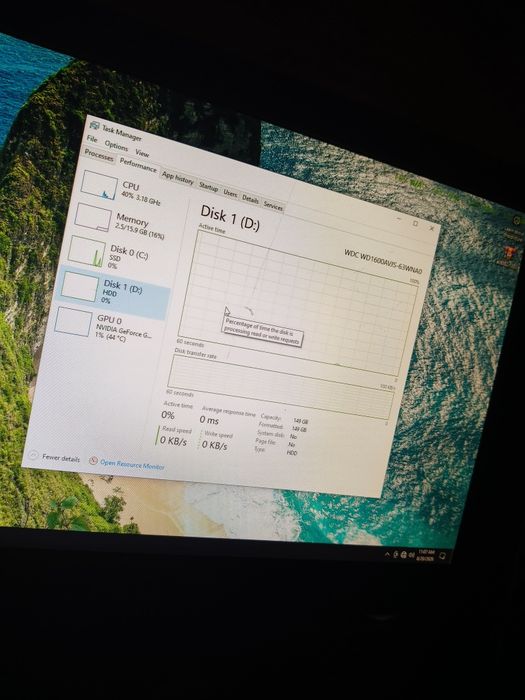Viewport: 525px width, 700px height.
Task: Select the GPU 0 mini graph
Action: (73, 321)
